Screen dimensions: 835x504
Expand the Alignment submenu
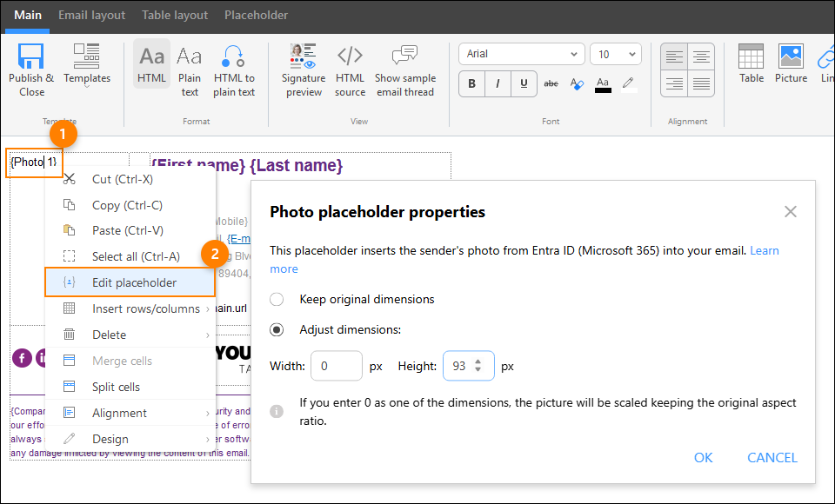[x=130, y=413]
